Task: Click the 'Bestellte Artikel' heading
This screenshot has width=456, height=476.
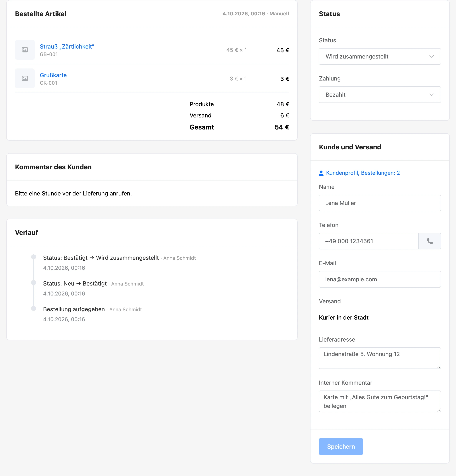Action: coord(40,14)
